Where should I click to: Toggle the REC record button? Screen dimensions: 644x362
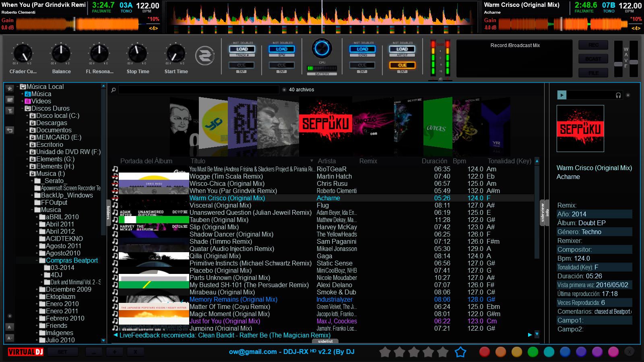593,45
